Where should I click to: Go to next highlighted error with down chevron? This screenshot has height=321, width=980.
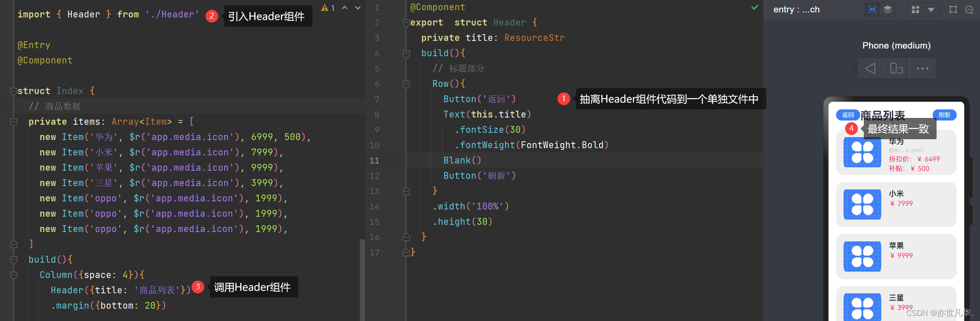(x=358, y=8)
